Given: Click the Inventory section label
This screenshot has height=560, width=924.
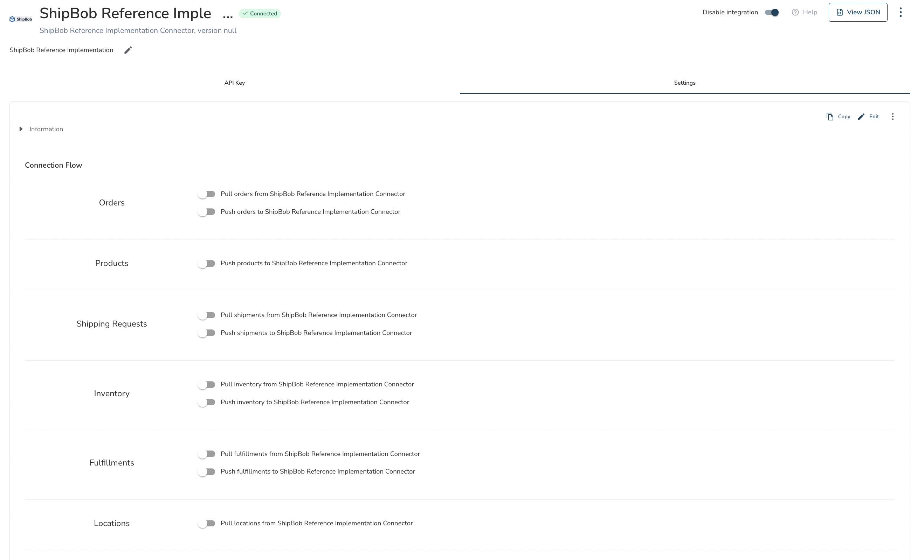Looking at the screenshot, I should point(112,393).
